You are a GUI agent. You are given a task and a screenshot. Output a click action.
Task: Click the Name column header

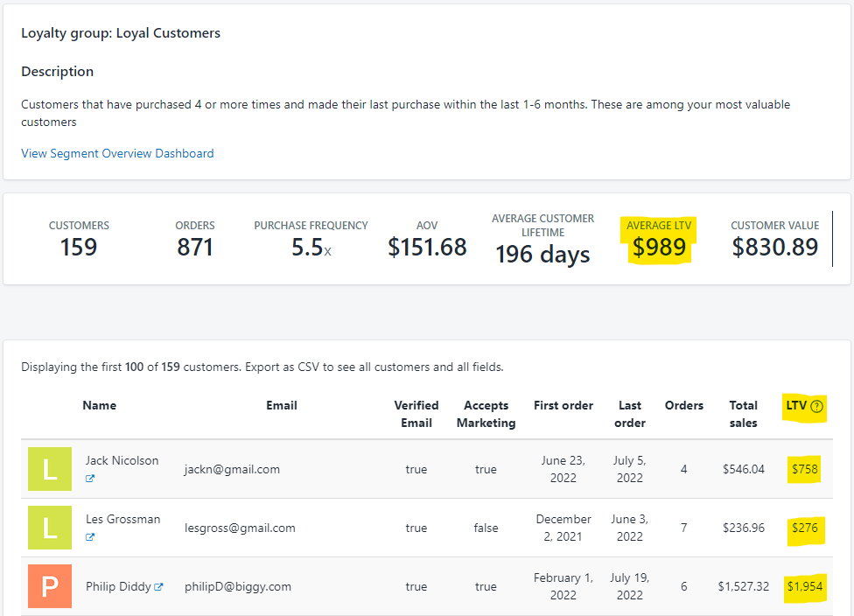[x=99, y=405]
